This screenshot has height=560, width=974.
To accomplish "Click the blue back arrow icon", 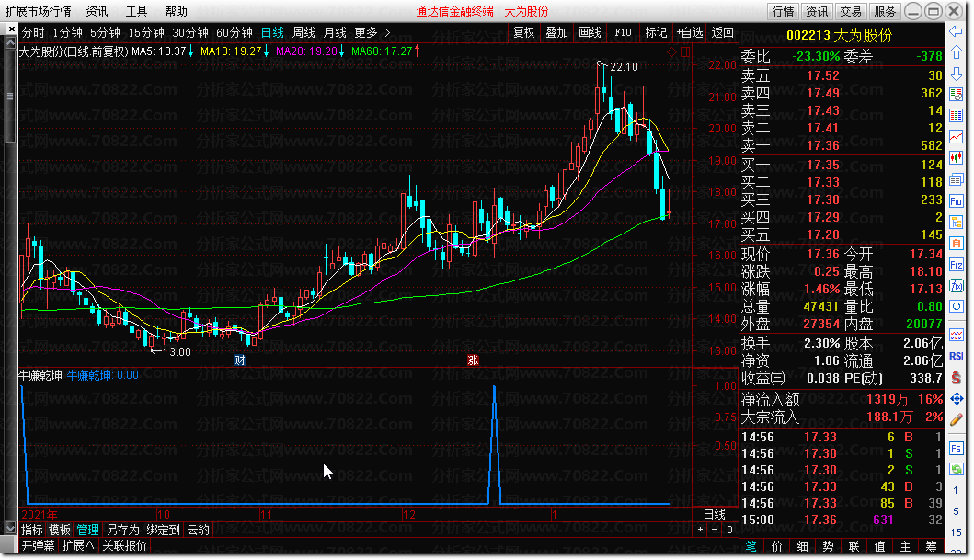I will pyautogui.click(x=956, y=30).
